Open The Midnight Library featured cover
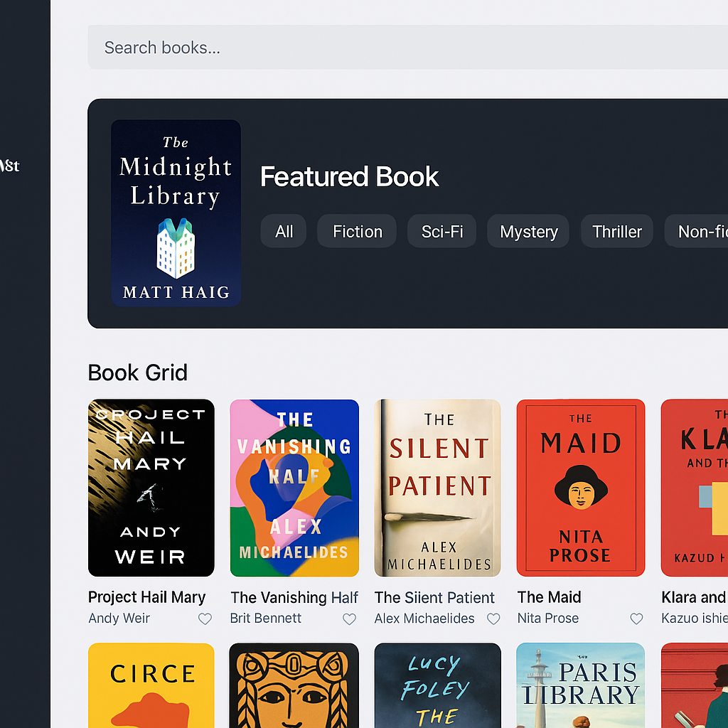728x728 pixels. (176, 213)
